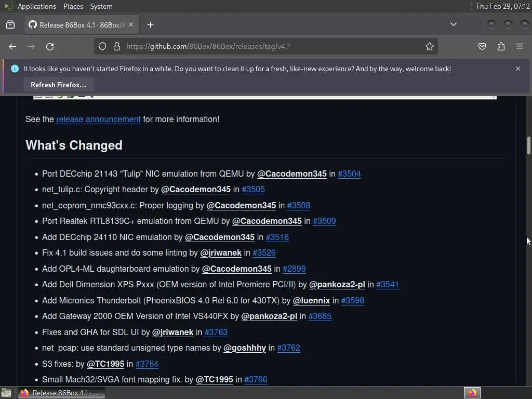Visit @pankoza2-pl profile in the Gateway 2000 row
Viewport: 532px width, 399px height.
269,316
